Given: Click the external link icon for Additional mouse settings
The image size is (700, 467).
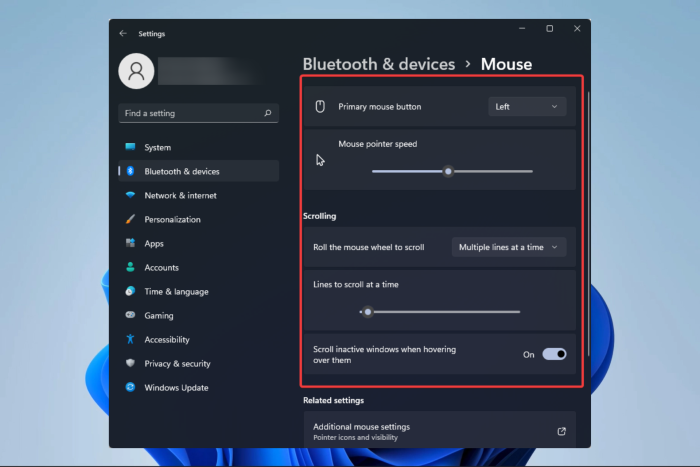Looking at the screenshot, I should [x=562, y=431].
